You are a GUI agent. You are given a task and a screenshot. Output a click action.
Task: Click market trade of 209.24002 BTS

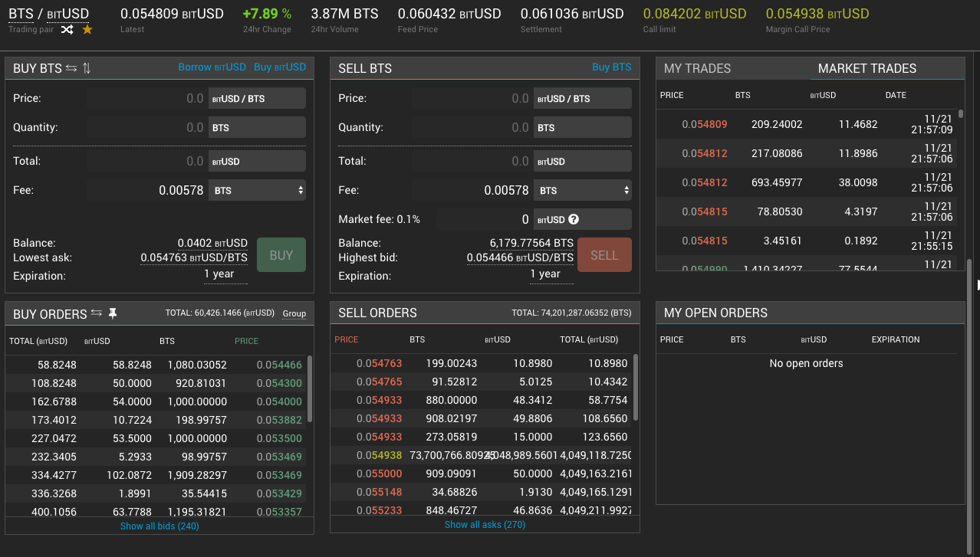pos(807,124)
